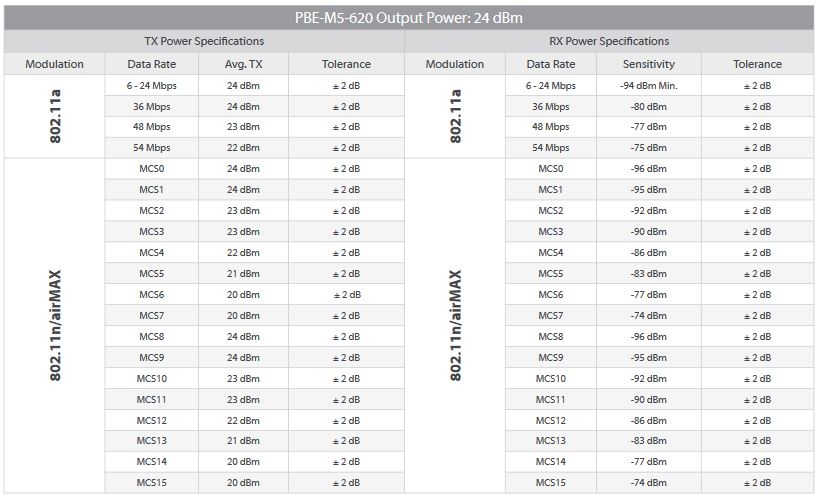The height and width of the screenshot is (501, 830).
Task: Click 'MCS0' in the TX data rates
Action: click(151, 169)
